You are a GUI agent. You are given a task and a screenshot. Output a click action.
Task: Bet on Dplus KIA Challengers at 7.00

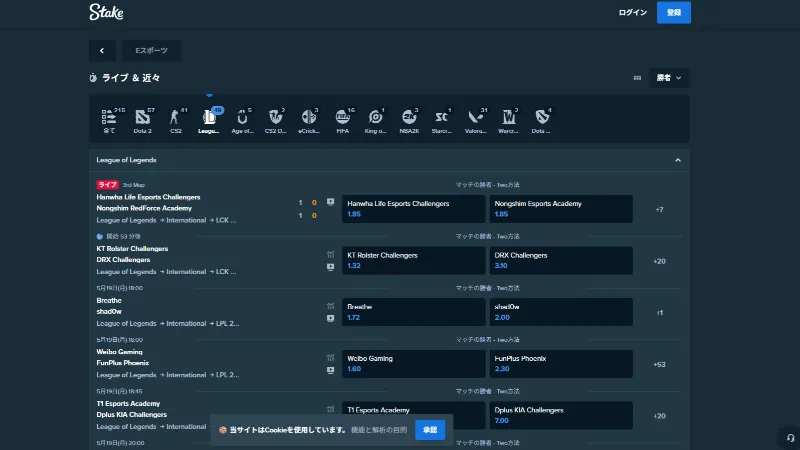click(x=561, y=415)
